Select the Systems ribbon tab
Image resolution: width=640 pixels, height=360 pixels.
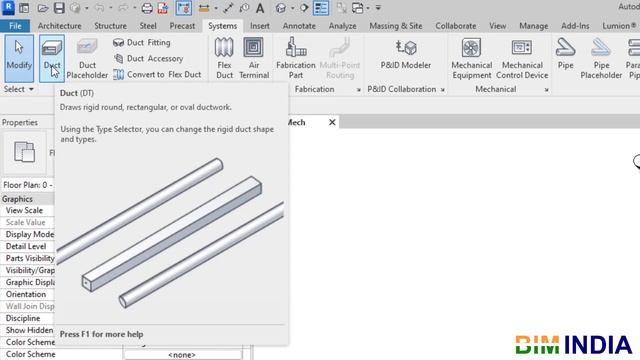click(222, 26)
